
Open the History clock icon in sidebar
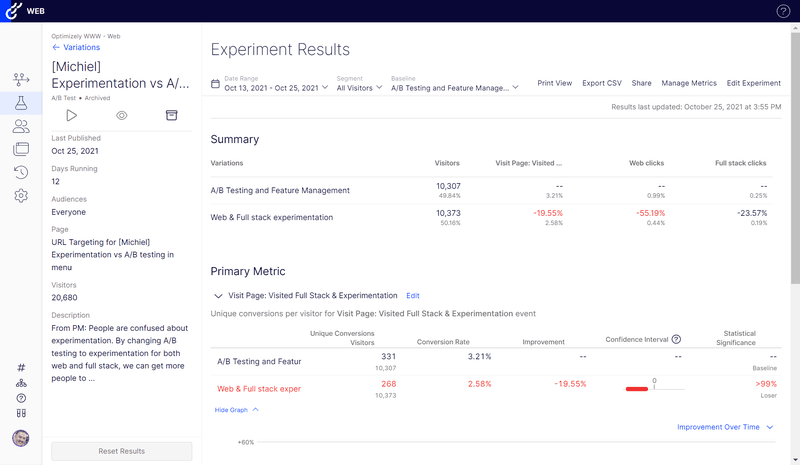click(x=21, y=172)
